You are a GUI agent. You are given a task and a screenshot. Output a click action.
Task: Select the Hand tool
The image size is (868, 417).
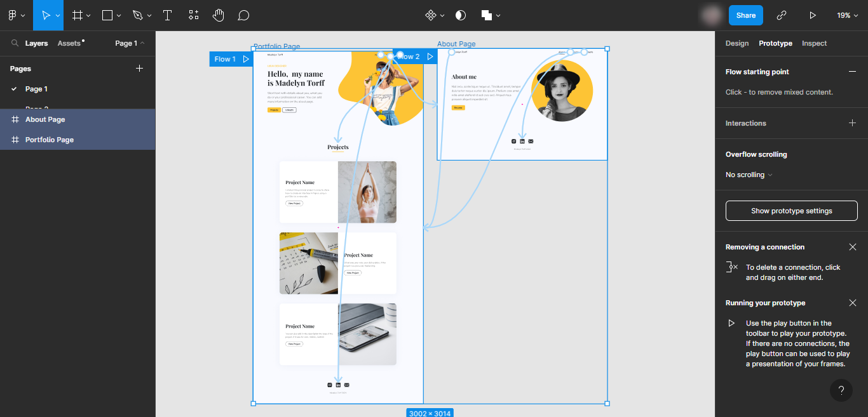click(218, 15)
